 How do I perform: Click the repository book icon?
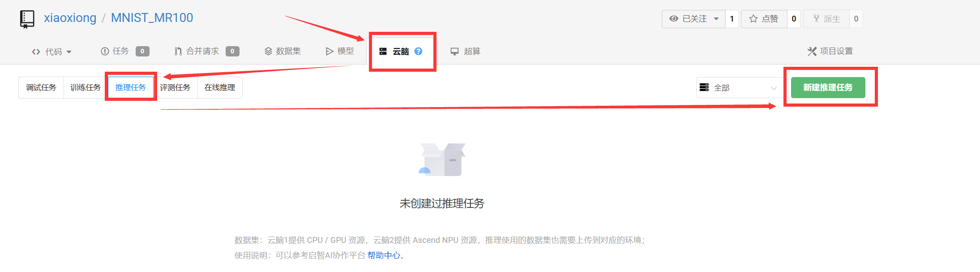(x=27, y=19)
